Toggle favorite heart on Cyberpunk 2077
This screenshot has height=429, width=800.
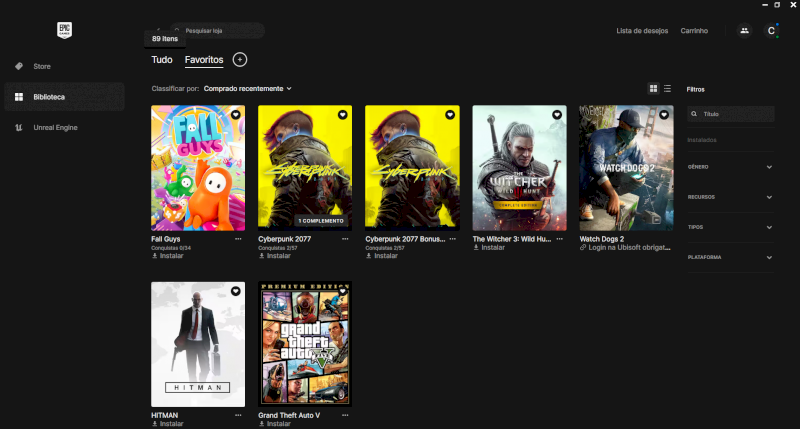[x=342, y=115]
